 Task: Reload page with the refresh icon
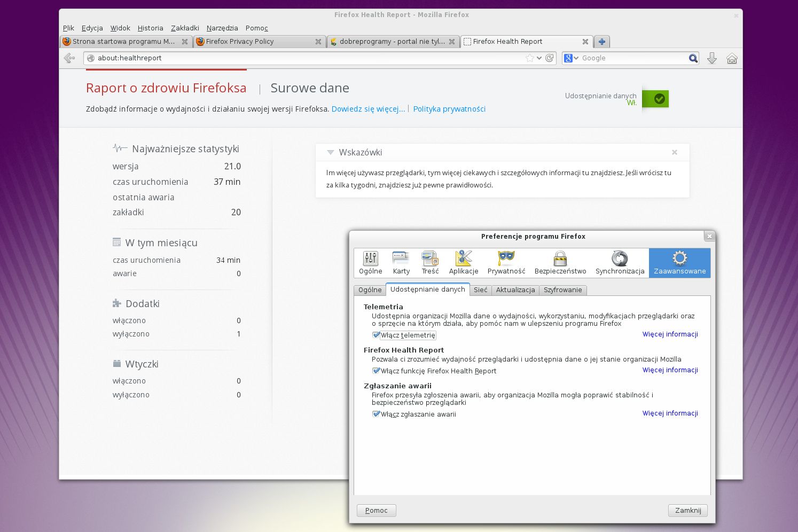coord(549,58)
